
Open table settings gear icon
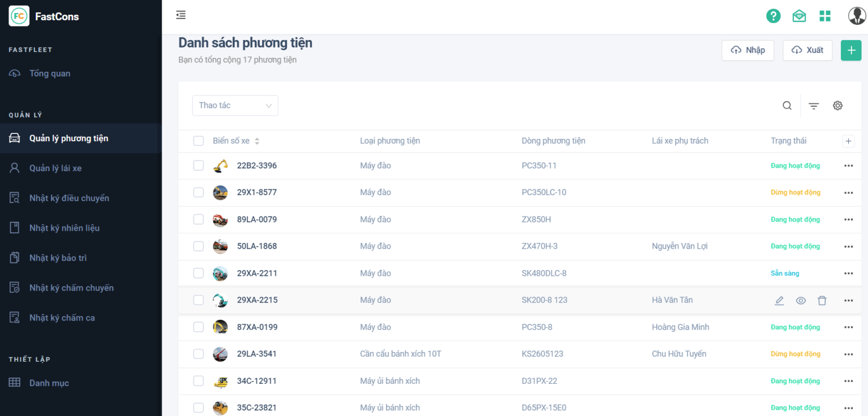pos(838,106)
